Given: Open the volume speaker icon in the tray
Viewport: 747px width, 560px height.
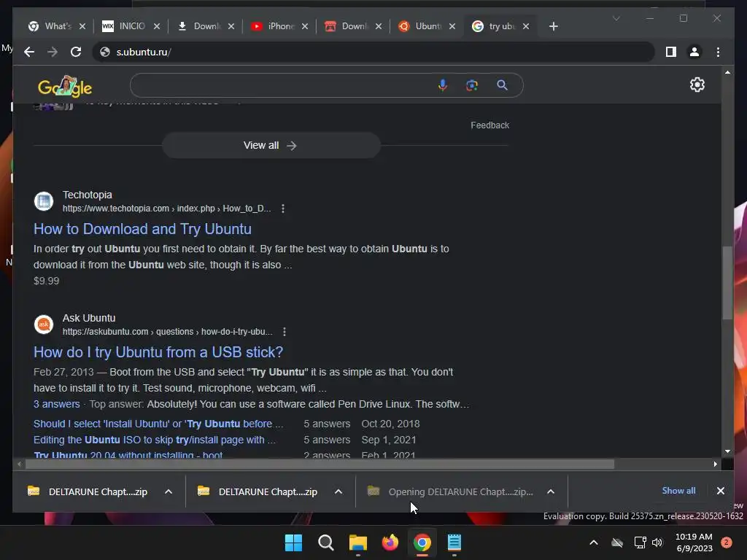Looking at the screenshot, I should [657, 542].
